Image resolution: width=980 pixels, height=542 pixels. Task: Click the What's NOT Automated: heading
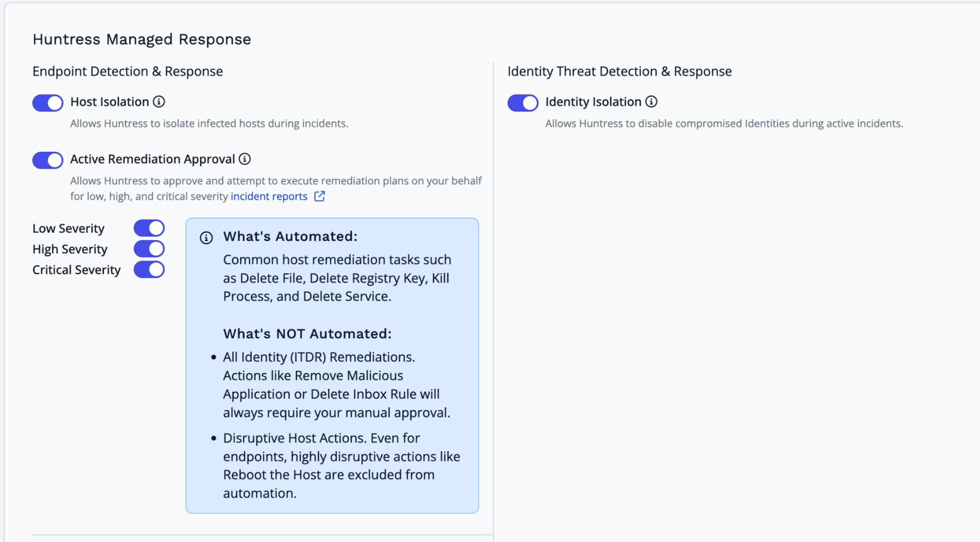(308, 334)
